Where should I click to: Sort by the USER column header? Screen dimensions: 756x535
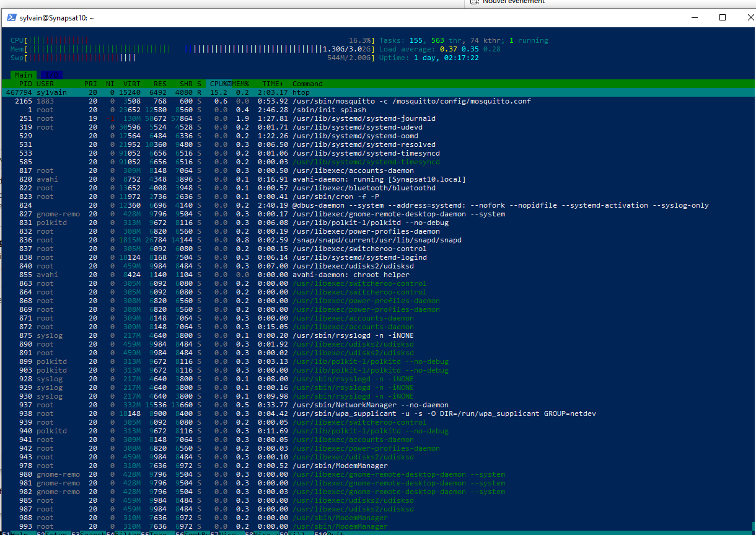45,84
